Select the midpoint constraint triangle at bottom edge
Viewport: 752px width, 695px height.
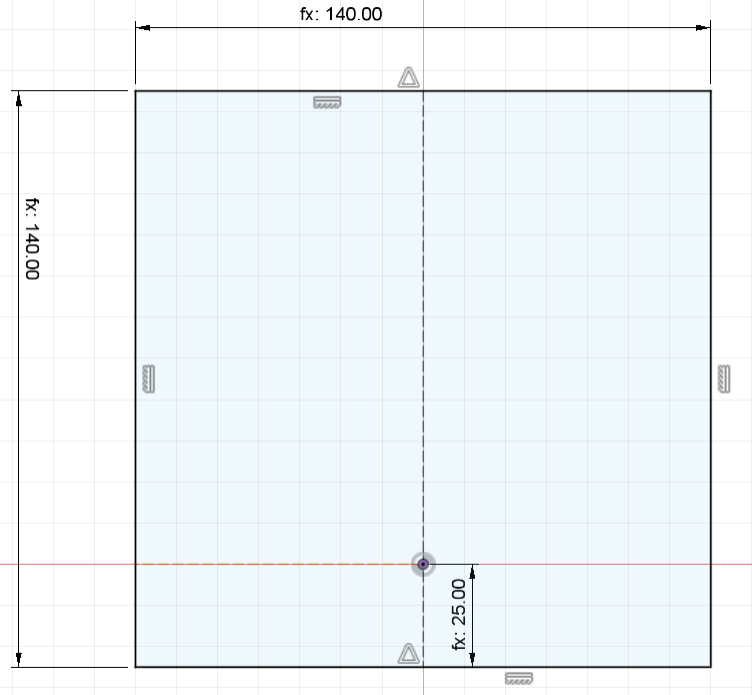coord(408,654)
